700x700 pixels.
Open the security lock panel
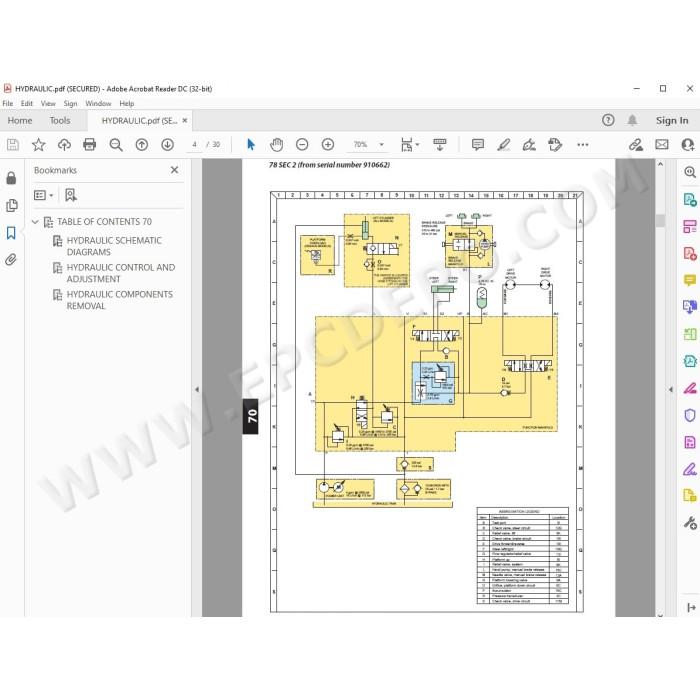point(11,178)
